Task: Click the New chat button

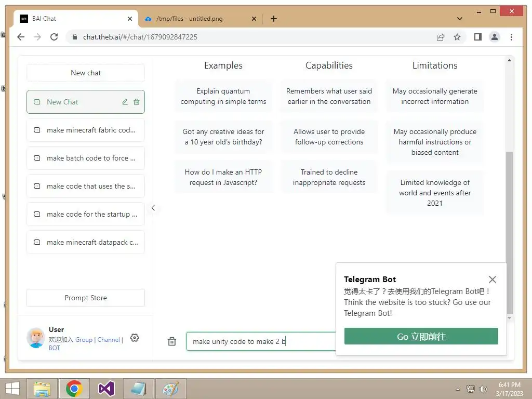Action: (x=86, y=73)
